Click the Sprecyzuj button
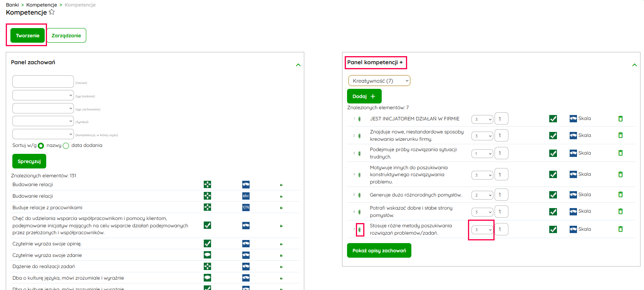The width and height of the screenshot is (644, 290). [29, 161]
